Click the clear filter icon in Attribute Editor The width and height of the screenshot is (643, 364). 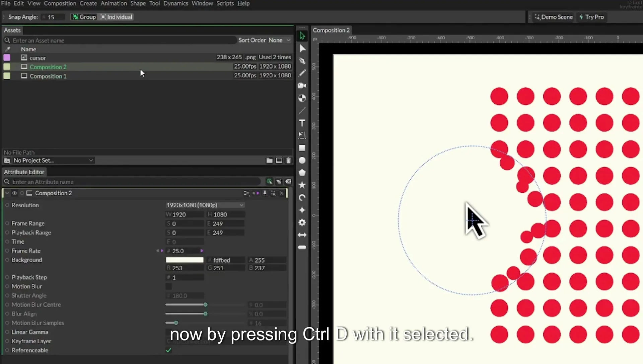point(288,182)
